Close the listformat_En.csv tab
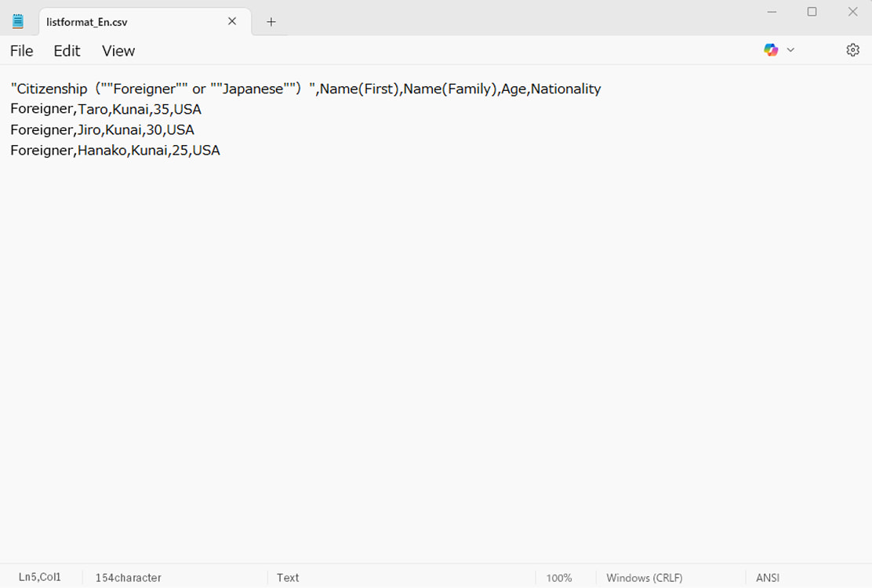The height and width of the screenshot is (588, 872). (232, 21)
